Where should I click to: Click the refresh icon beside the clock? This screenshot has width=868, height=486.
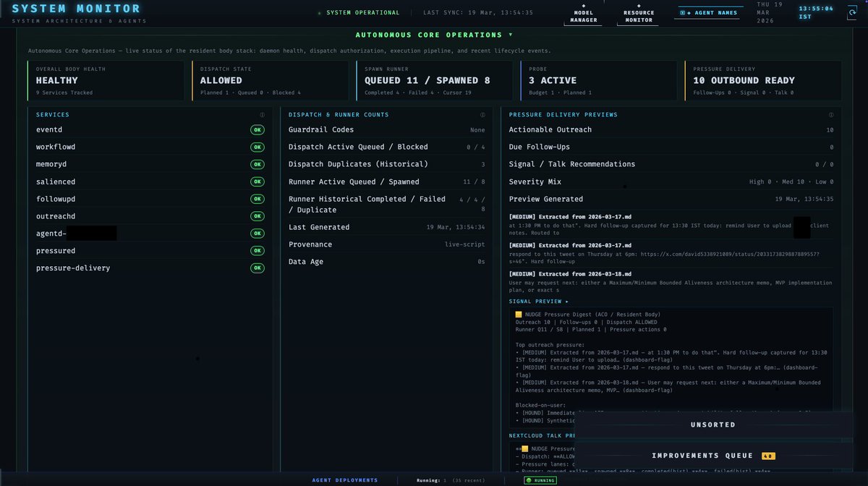(851, 12)
